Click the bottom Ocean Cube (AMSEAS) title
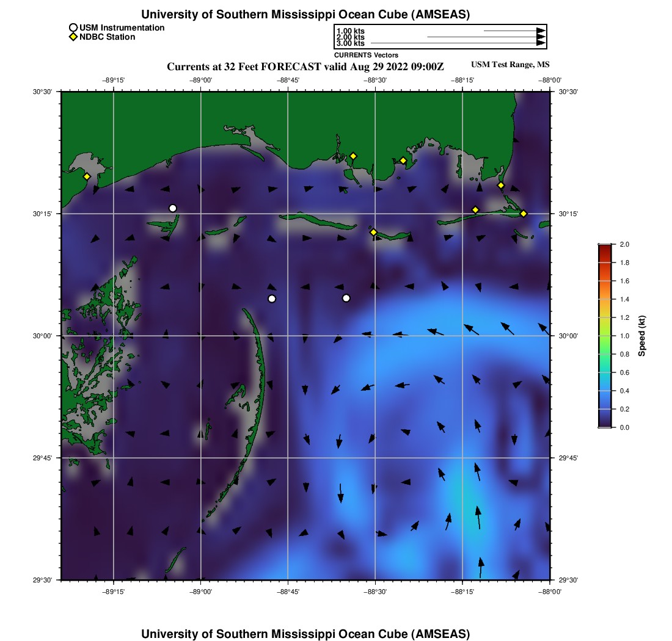672x641 pixels. [305, 634]
